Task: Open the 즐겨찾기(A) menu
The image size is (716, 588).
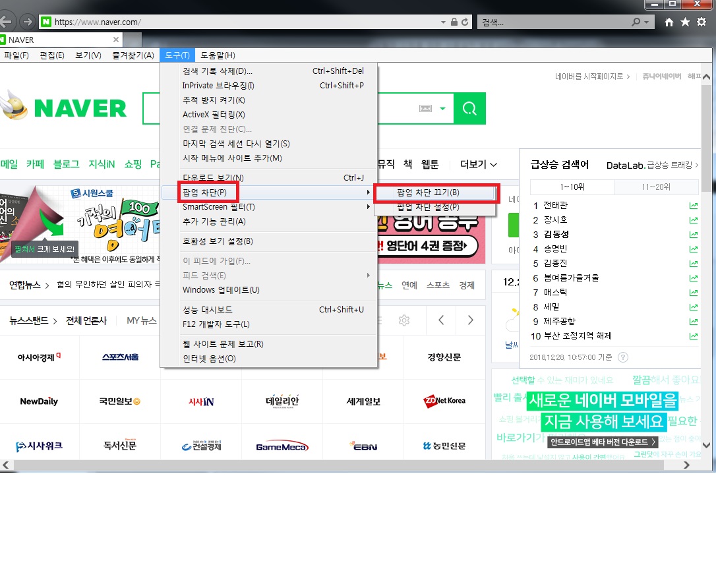Action: pyautogui.click(x=133, y=55)
